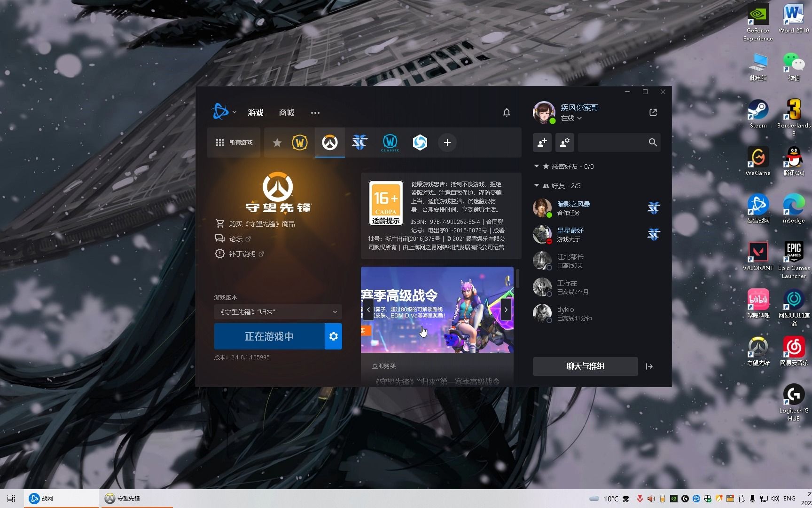The height and width of the screenshot is (508, 812).
Task: Open the 商城 shop tab
Action: pos(286,112)
